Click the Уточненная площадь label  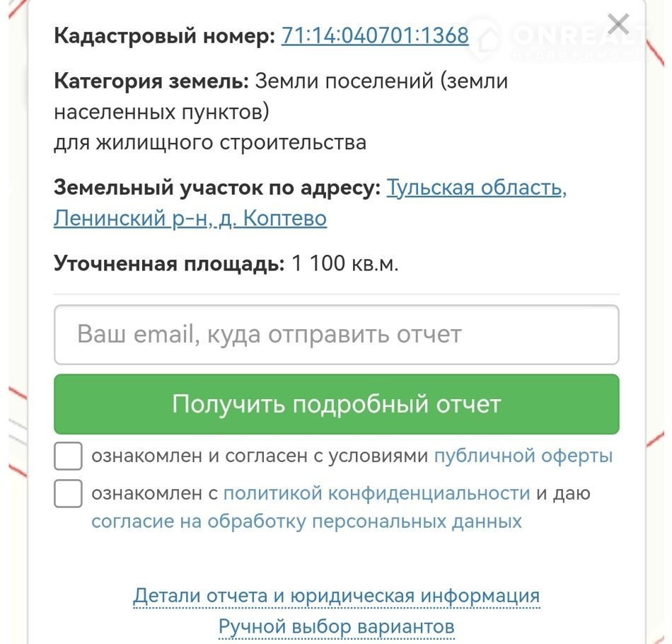169,264
